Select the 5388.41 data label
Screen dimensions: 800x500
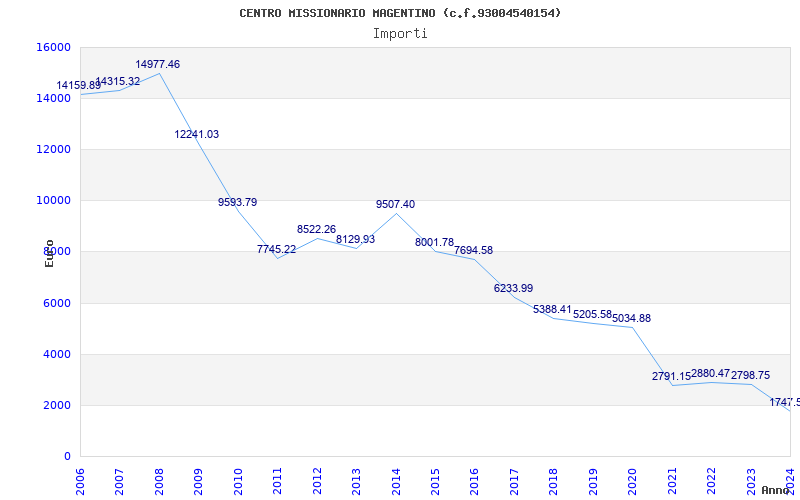pyautogui.click(x=553, y=310)
